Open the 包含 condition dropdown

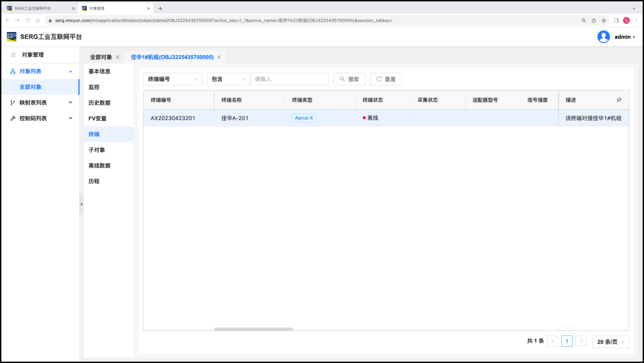(x=228, y=79)
